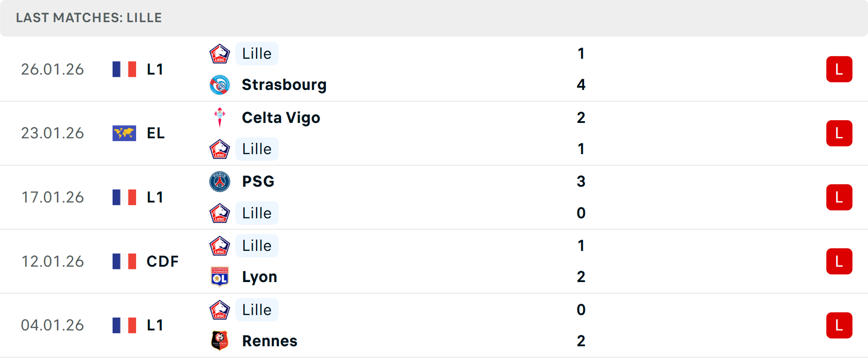Click loss badge for Strasbourg match
Image resolution: width=868 pixels, height=358 pixels.
pyautogui.click(x=839, y=69)
